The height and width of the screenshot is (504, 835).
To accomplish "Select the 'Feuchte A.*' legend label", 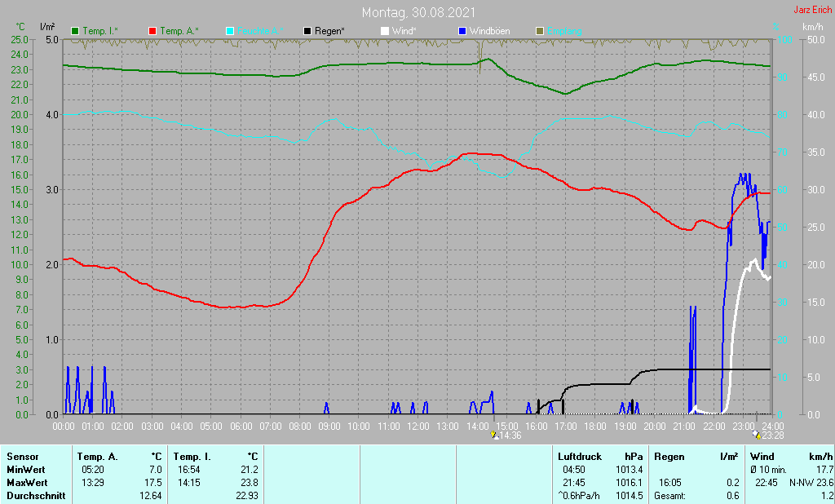I will pos(260,32).
